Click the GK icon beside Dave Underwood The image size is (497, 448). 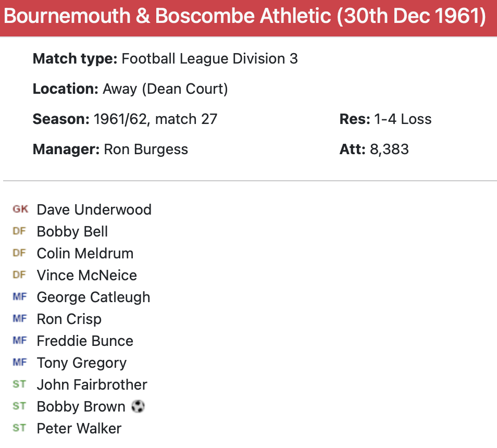(20, 209)
